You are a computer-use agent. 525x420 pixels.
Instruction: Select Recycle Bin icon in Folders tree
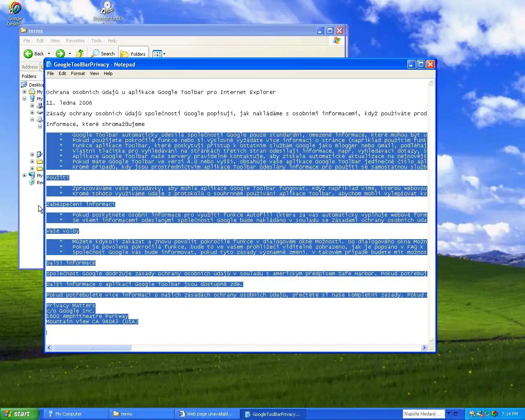coord(32,182)
